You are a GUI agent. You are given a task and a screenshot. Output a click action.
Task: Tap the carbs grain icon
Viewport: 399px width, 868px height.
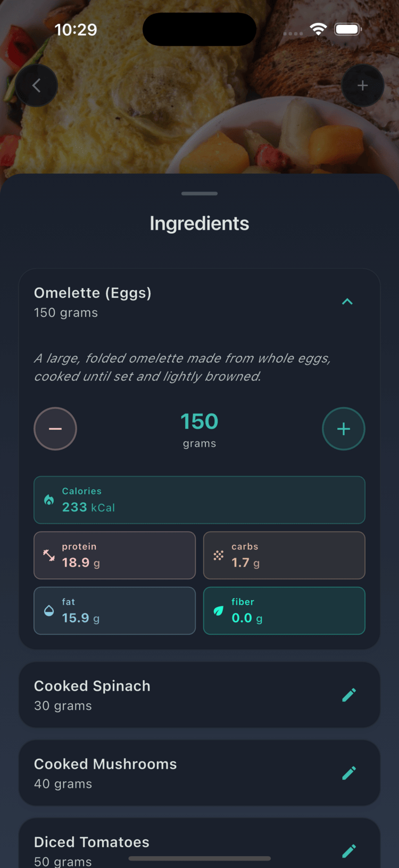coord(219,555)
